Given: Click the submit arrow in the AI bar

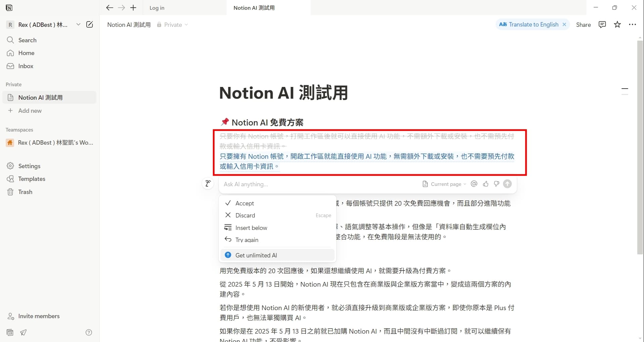Looking at the screenshot, I should 507,184.
